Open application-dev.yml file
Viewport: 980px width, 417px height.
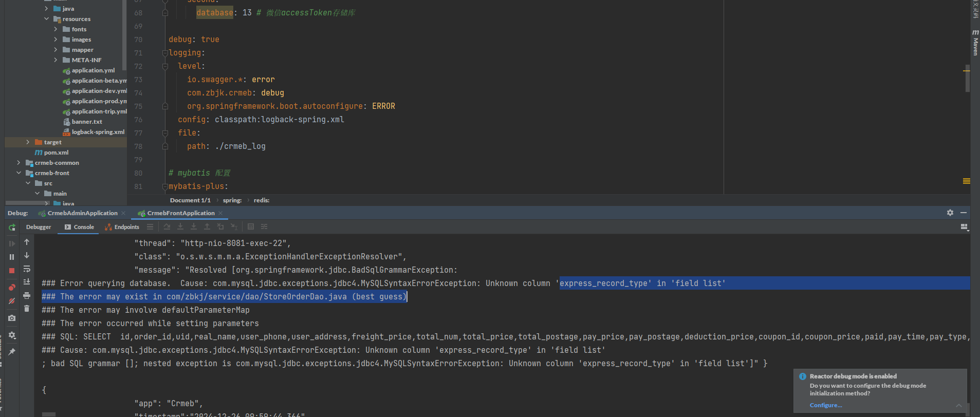(95, 91)
